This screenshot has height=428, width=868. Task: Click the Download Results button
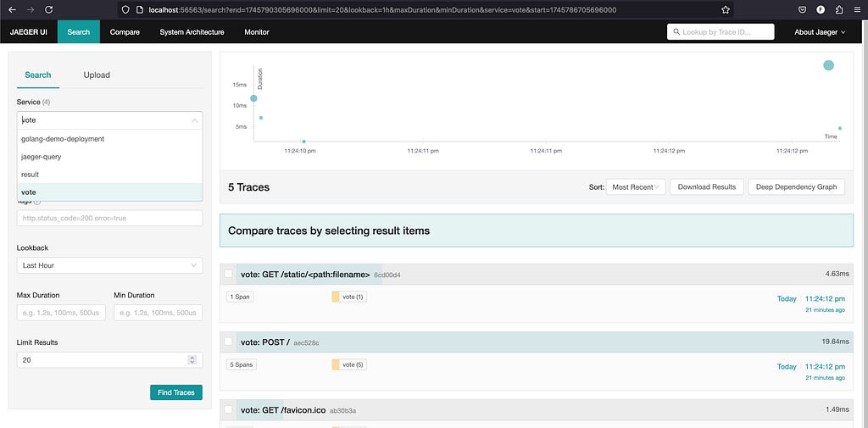(706, 187)
